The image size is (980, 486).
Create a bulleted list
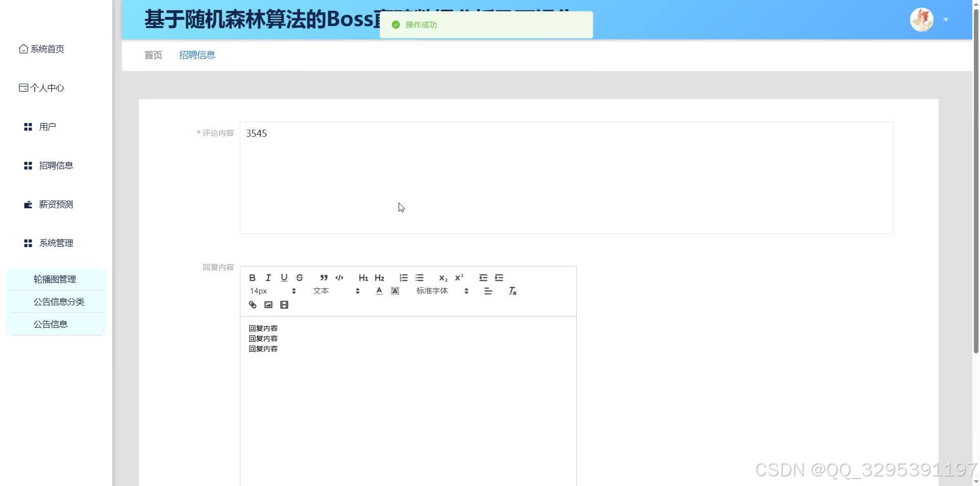pos(420,278)
